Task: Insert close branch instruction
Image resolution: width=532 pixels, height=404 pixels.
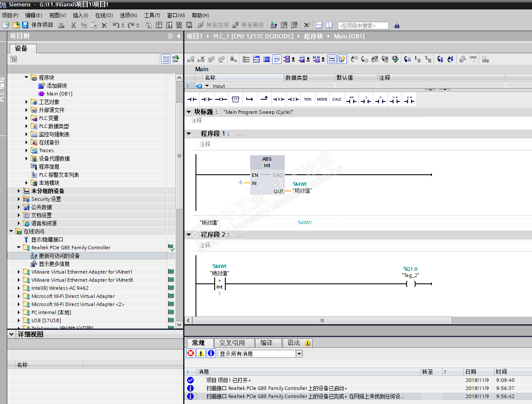Action: [265, 99]
